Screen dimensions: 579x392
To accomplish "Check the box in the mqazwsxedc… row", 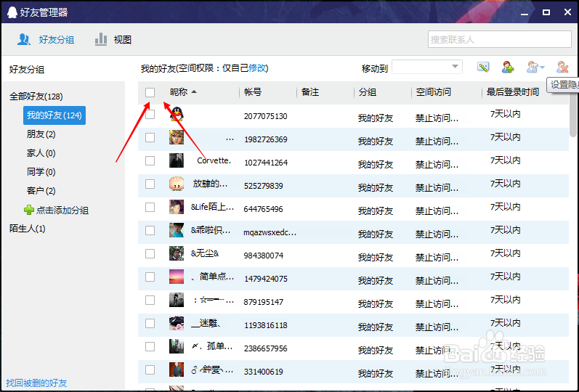I will (150, 231).
